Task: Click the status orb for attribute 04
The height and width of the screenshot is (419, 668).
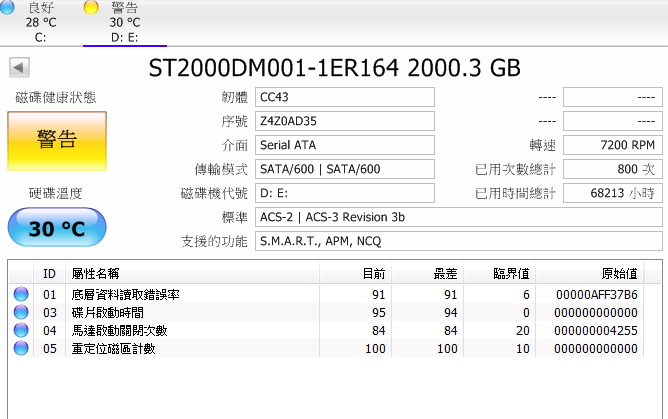Action: pos(21,330)
